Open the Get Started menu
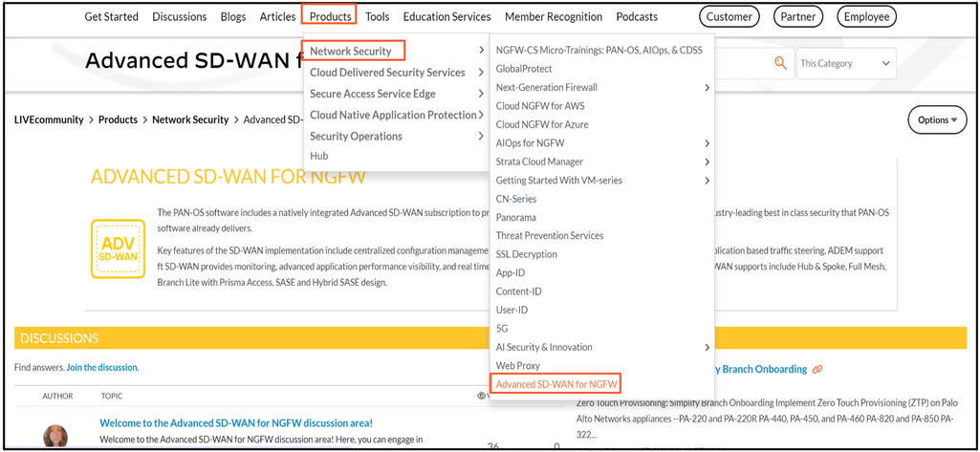This screenshot has height=452, width=980. tap(111, 17)
